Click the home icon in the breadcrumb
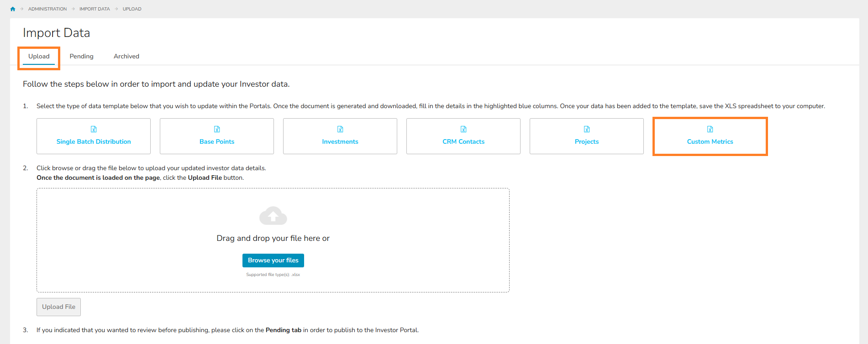Image resolution: width=868 pixels, height=344 pixels. click(13, 9)
